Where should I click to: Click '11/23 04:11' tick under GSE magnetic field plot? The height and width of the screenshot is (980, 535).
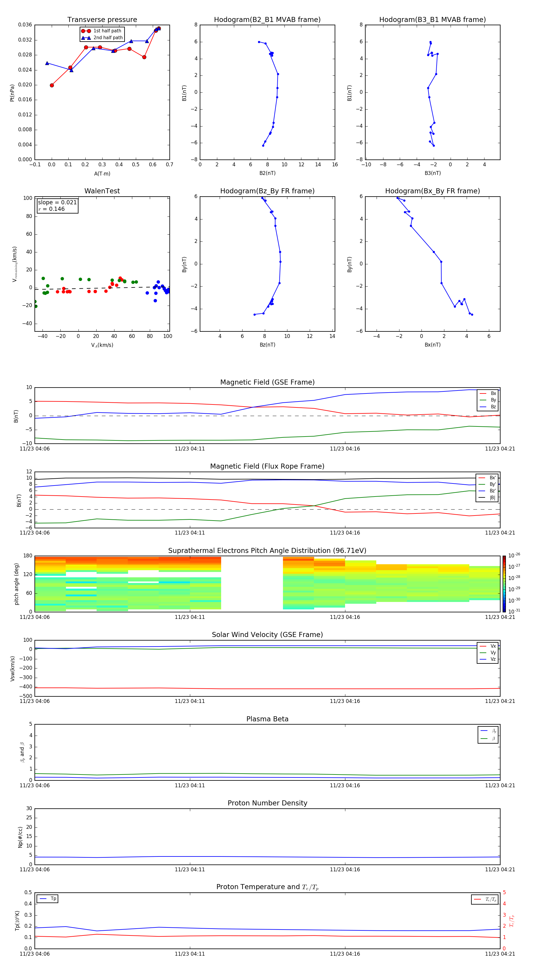190,449
